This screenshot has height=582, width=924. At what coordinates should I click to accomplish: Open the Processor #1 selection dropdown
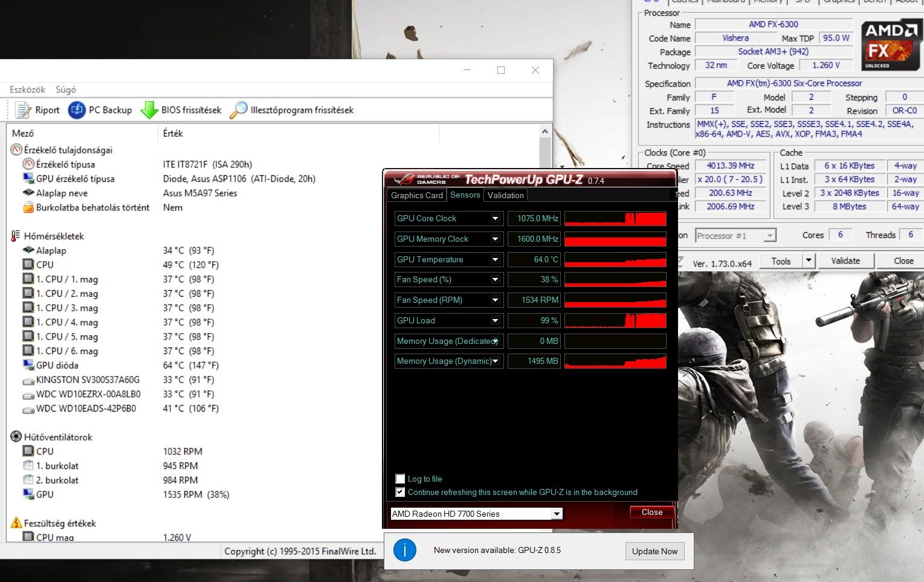point(735,236)
